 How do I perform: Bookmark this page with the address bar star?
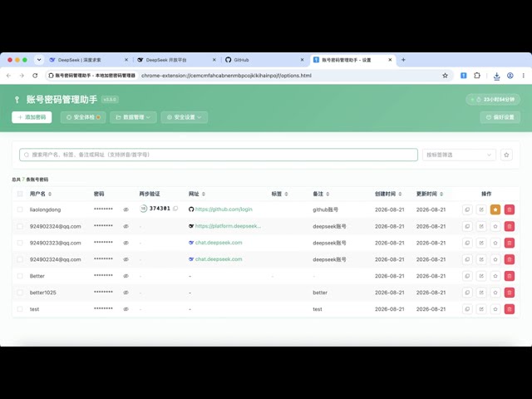[x=446, y=76]
